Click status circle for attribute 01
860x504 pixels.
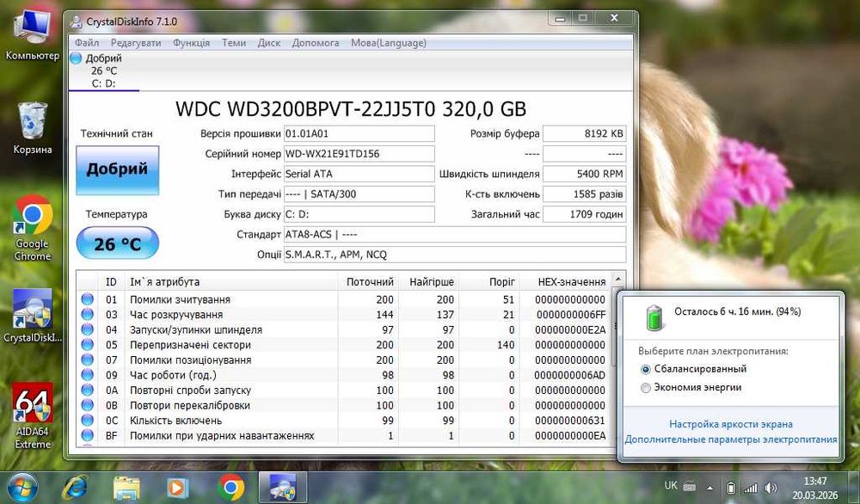[87, 299]
